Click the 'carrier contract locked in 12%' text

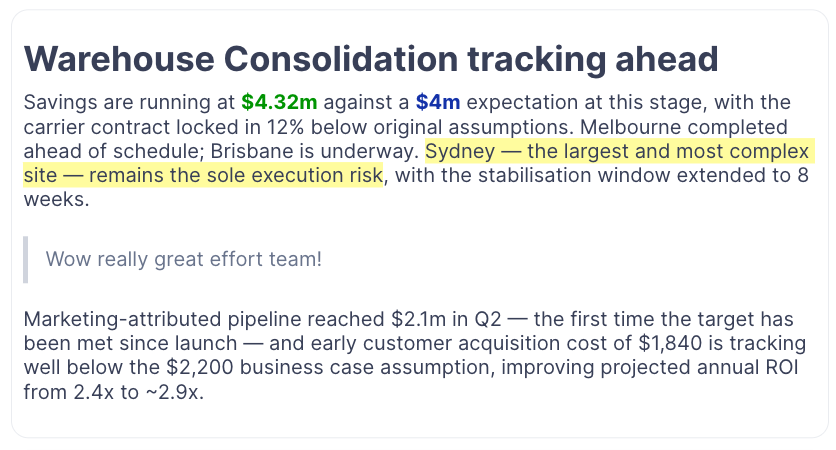[164, 127]
